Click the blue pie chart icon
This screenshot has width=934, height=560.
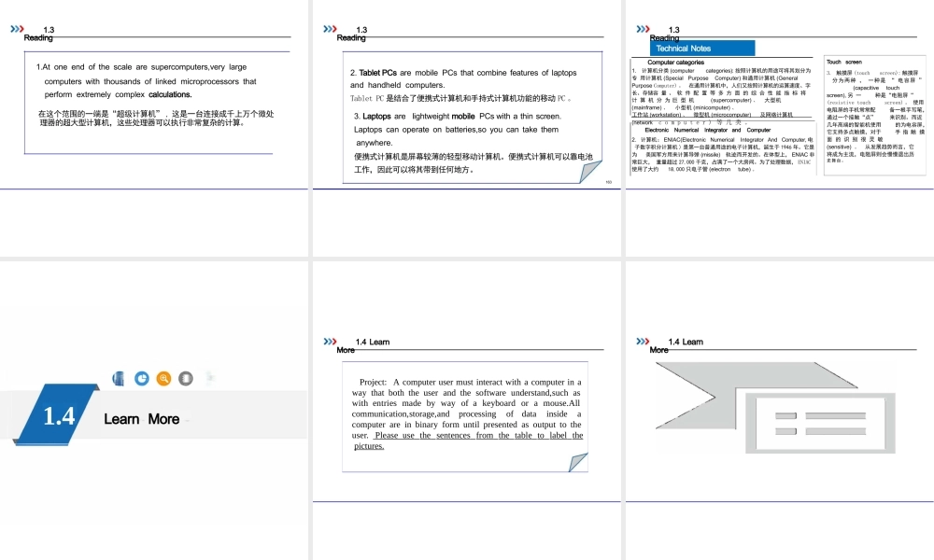tap(142, 379)
